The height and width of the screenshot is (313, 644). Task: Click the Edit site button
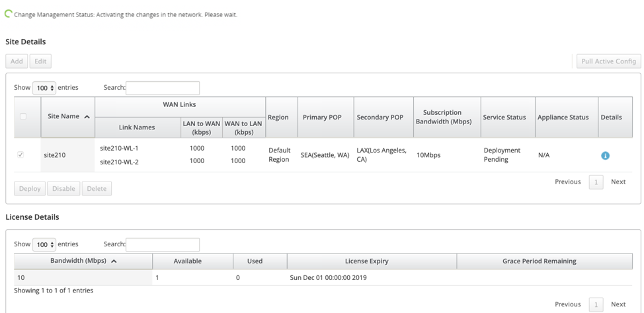tap(40, 61)
